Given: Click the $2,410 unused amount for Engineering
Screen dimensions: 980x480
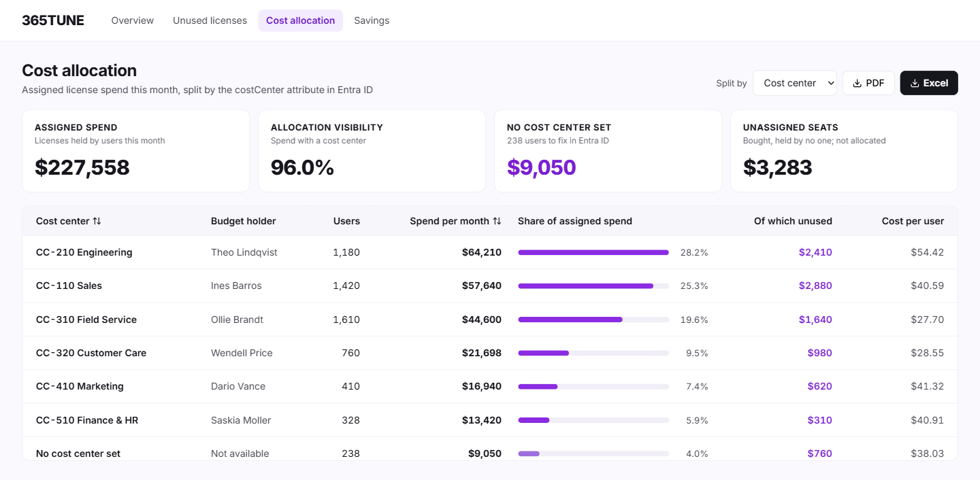Looking at the screenshot, I should 815,252.
